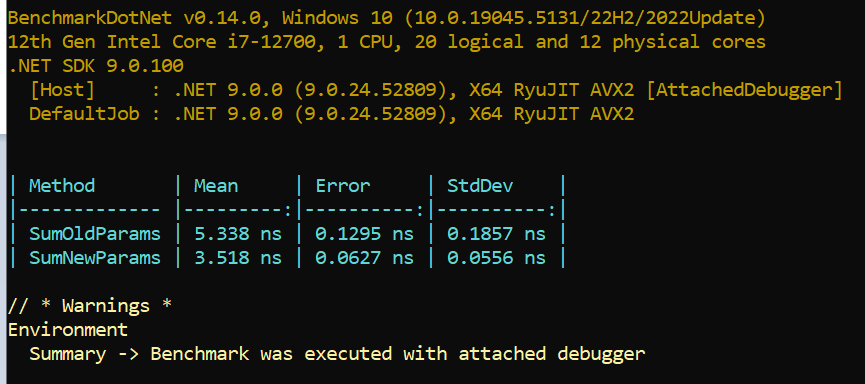This screenshot has width=865, height=384.
Task: Click the StdDev column header
Action: tap(480, 186)
